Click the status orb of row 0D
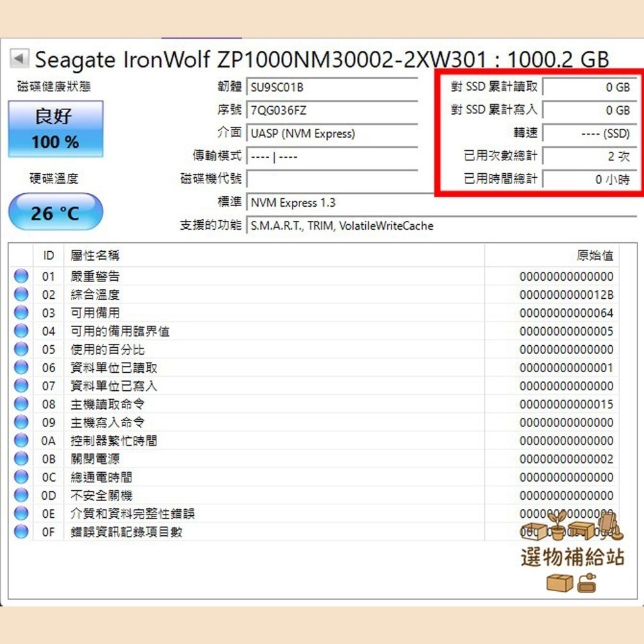 [x=21, y=495]
